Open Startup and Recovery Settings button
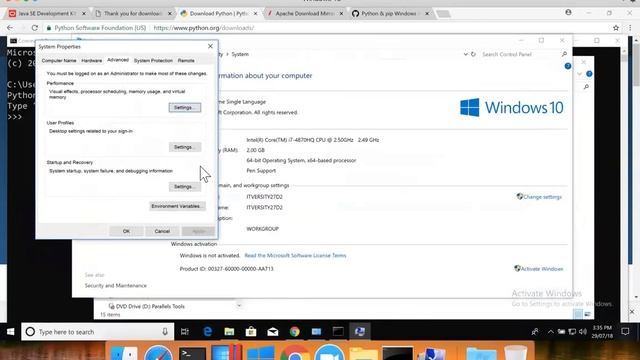 pos(184,187)
